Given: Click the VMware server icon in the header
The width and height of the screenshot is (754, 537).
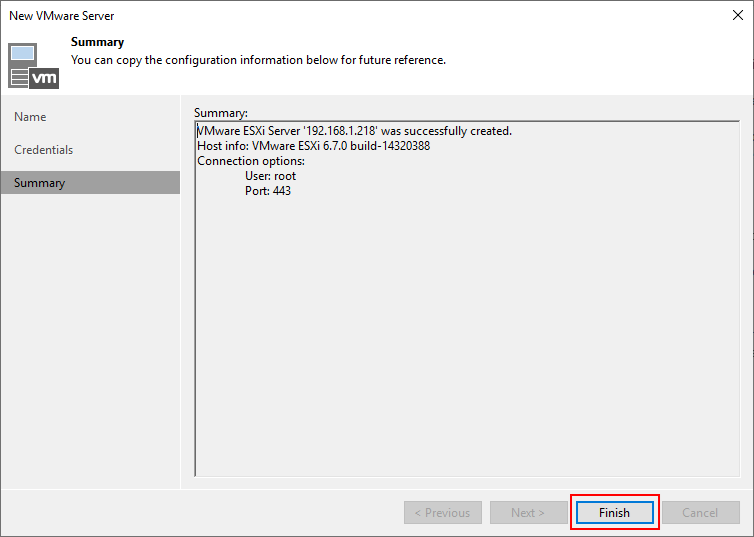Looking at the screenshot, I should click(x=33, y=66).
